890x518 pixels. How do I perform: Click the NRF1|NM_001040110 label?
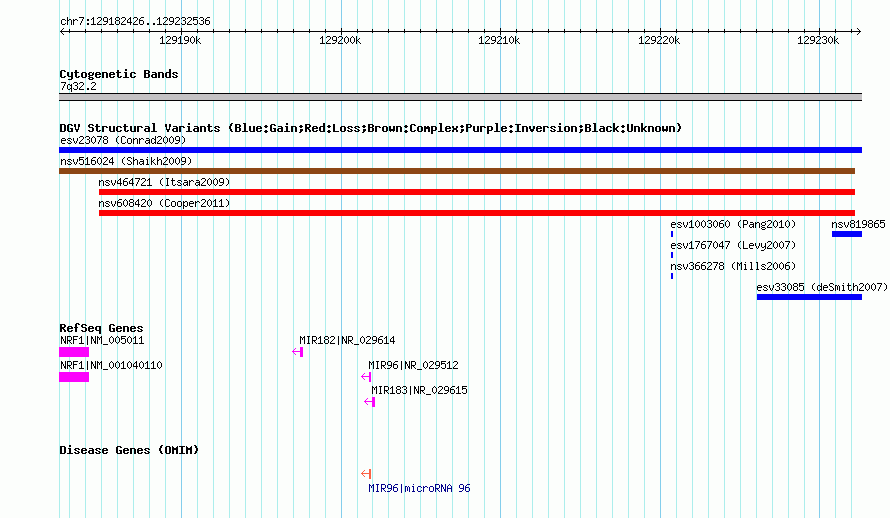tap(111, 365)
